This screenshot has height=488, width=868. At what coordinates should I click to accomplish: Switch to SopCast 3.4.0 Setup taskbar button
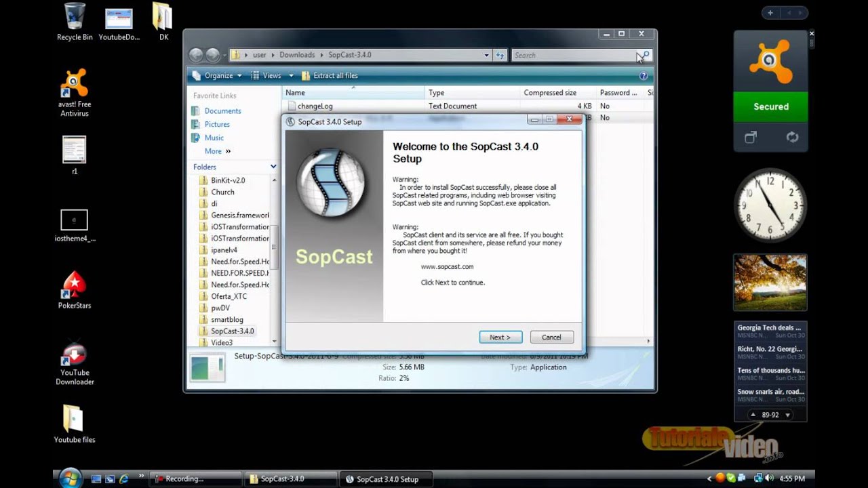point(387,479)
